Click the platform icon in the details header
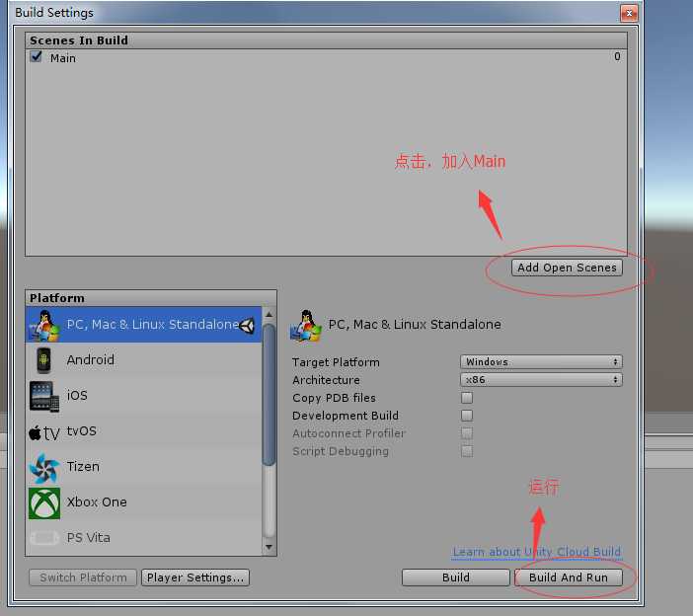693x616 pixels. pos(306,326)
